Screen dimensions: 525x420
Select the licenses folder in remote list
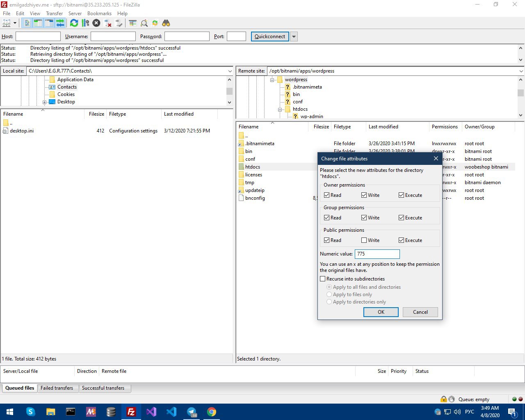pyautogui.click(x=253, y=175)
